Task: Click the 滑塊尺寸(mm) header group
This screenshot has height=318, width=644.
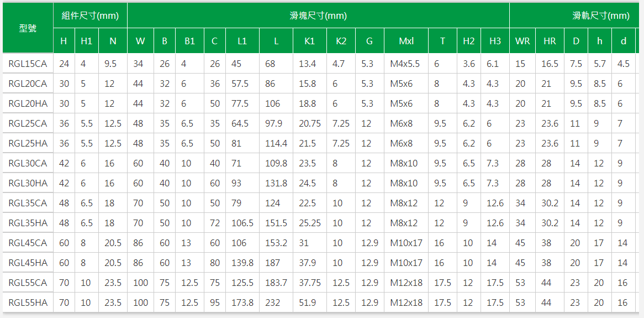Action: [318, 15]
